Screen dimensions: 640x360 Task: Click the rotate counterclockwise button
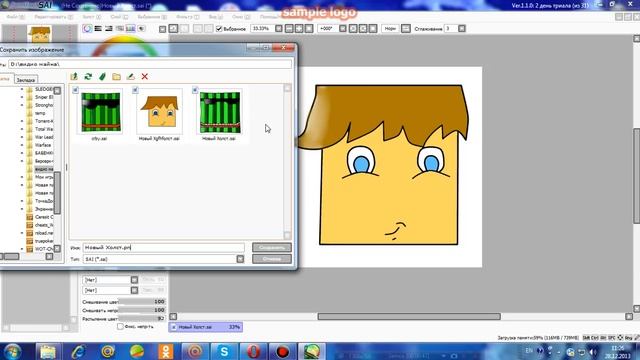[353, 29]
